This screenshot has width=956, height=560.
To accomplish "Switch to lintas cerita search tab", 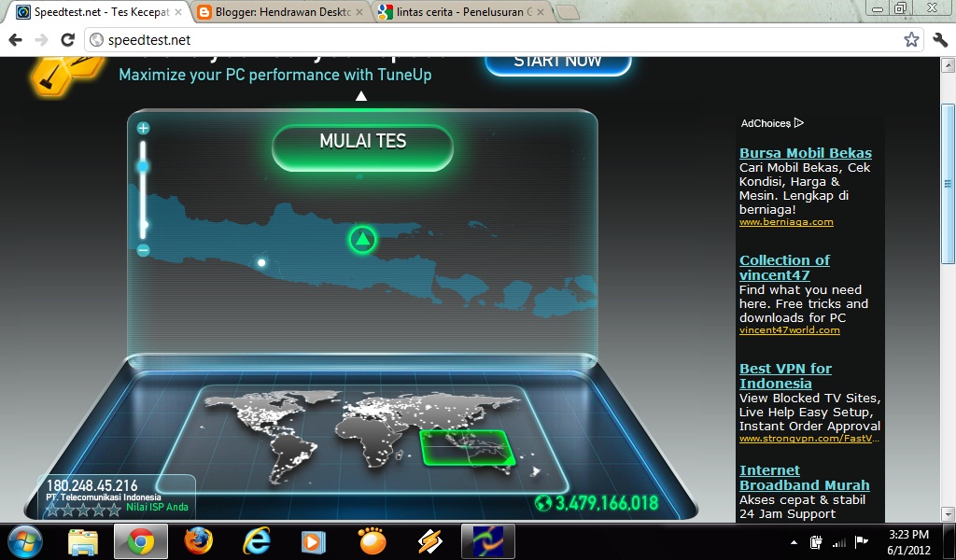I will (x=462, y=11).
